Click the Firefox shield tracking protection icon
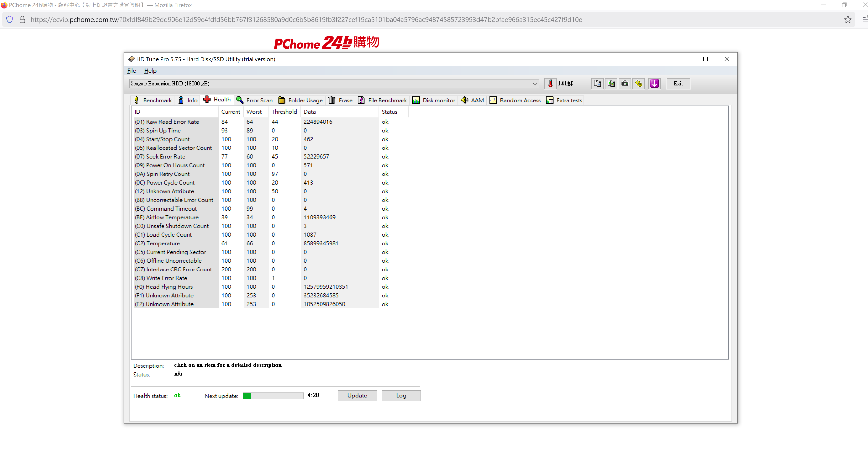This screenshot has width=868, height=474. point(9,20)
